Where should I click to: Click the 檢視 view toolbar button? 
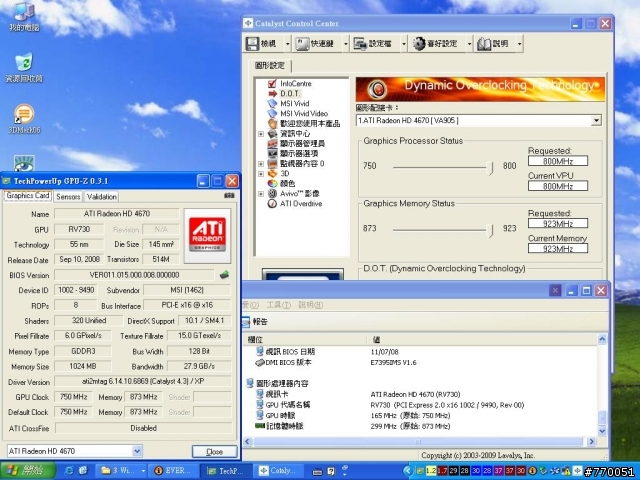[x=264, y=43]
